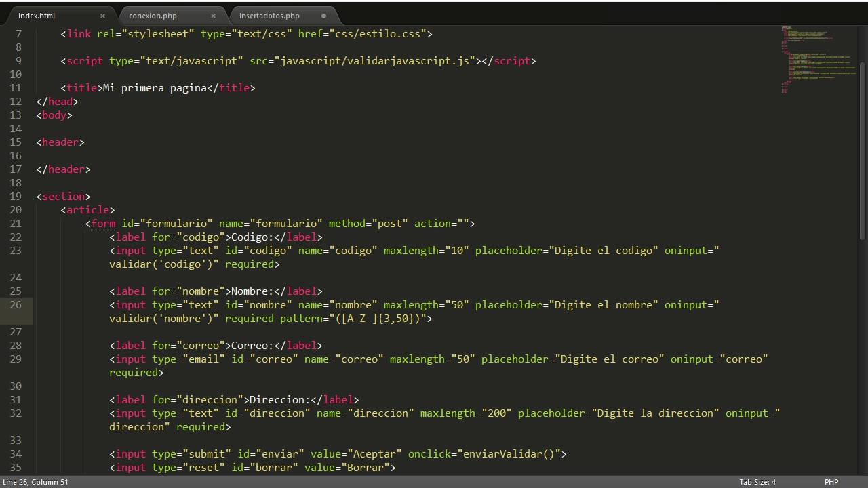868x488 pixels.
Task: Close the index.html tab
Action: point(102,16)
